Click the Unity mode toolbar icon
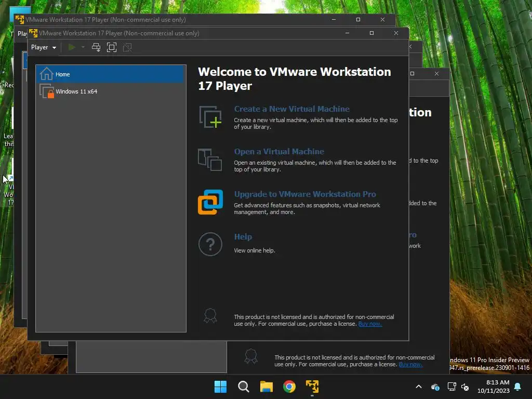 coord(127,47)
